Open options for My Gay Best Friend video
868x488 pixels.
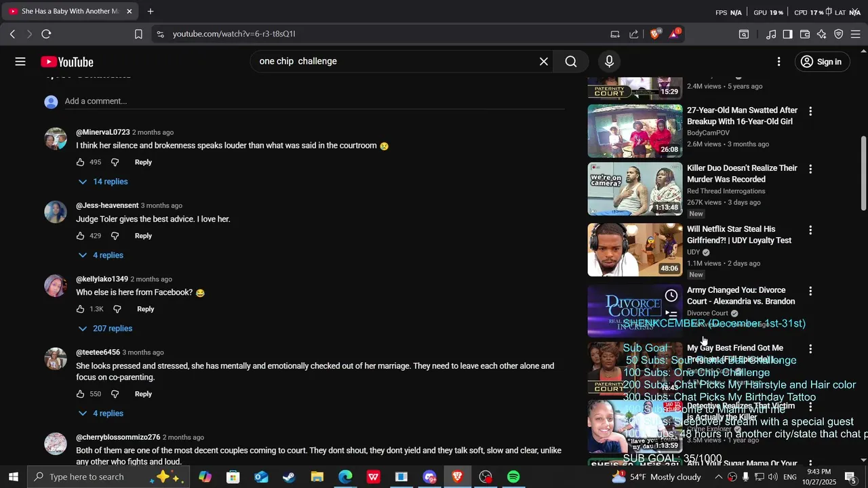810,349
